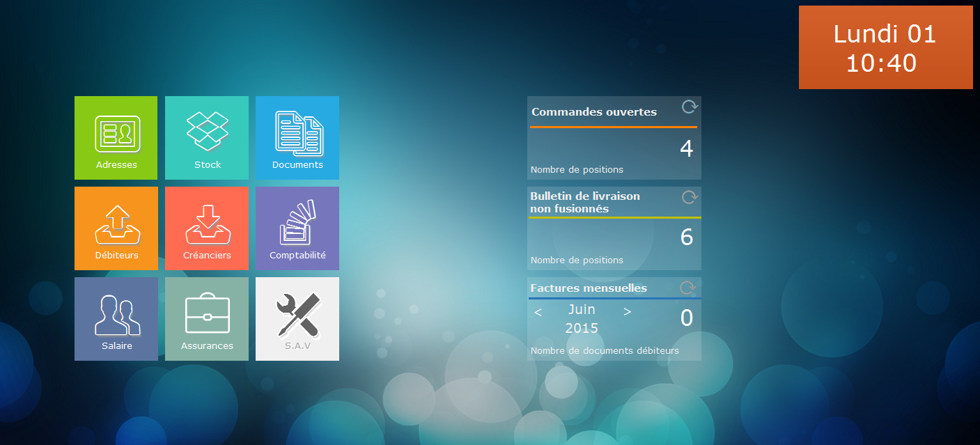Refresh the Factures mensuelles widget
The height and width of the screenshot is (445, 980).
(687, 288)
